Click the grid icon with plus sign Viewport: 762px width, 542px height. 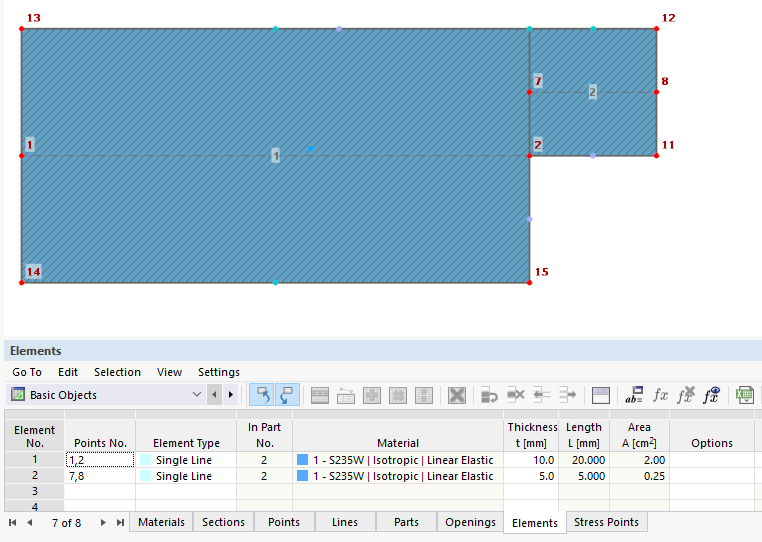372,395
